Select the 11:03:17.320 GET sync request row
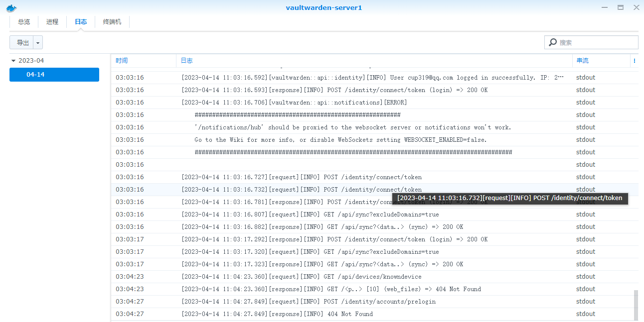 [x=374, y=252]
